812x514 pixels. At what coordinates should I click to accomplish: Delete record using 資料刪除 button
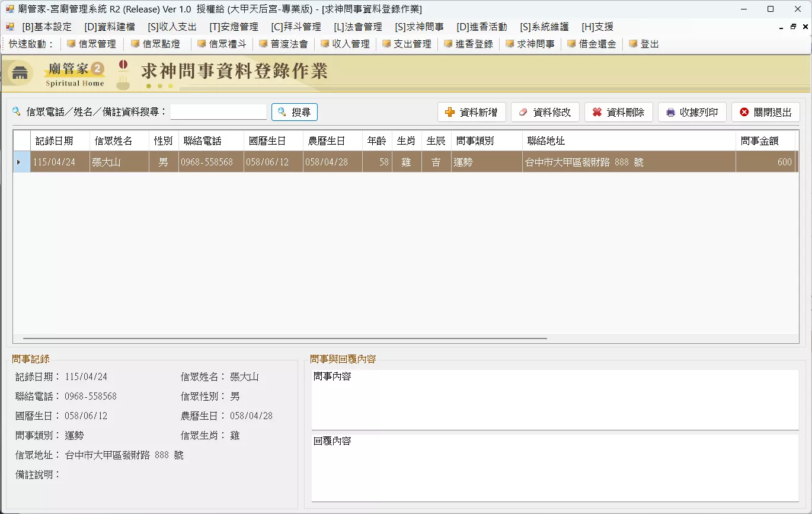click(619, 112)
